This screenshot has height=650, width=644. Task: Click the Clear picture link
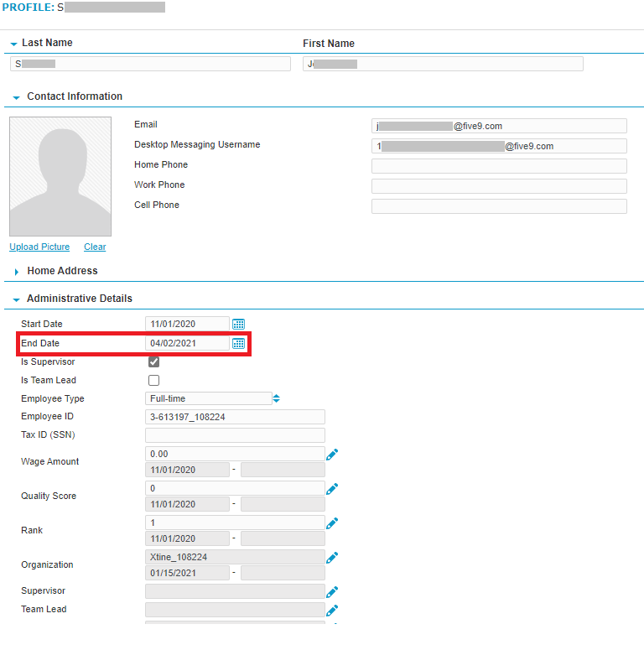95,247
